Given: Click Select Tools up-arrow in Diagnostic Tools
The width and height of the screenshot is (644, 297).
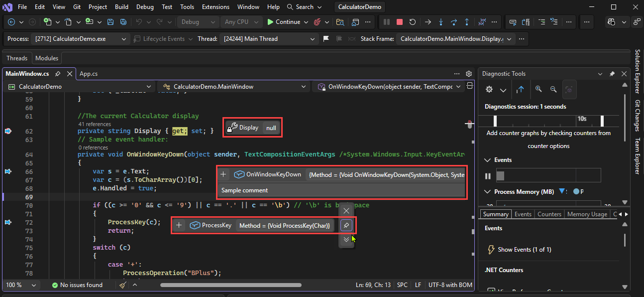Looking at the screenshot, I should point(521,89).
